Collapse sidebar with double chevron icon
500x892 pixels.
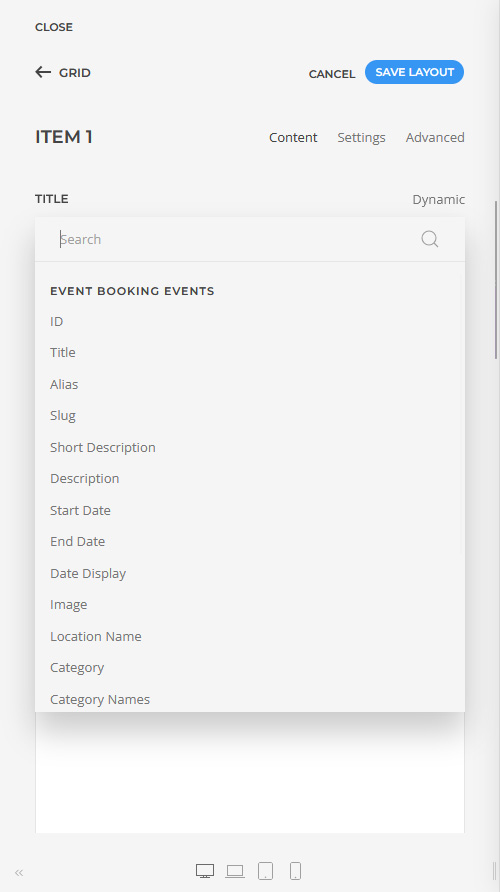(19, 873)
